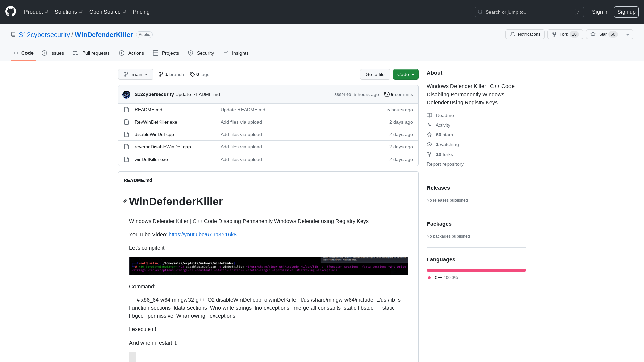Click the GitHub logo icon

click(11, 12)
